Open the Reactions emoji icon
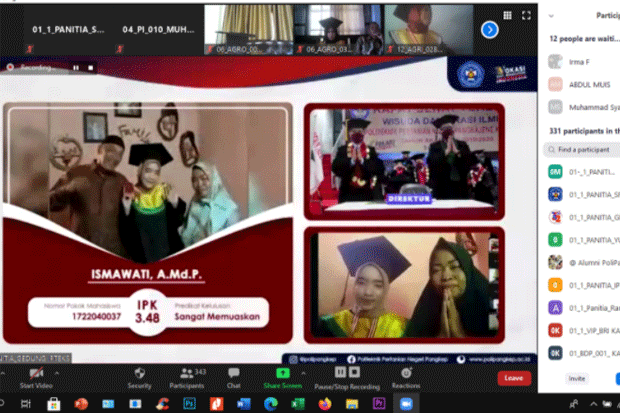 (406, 373)
